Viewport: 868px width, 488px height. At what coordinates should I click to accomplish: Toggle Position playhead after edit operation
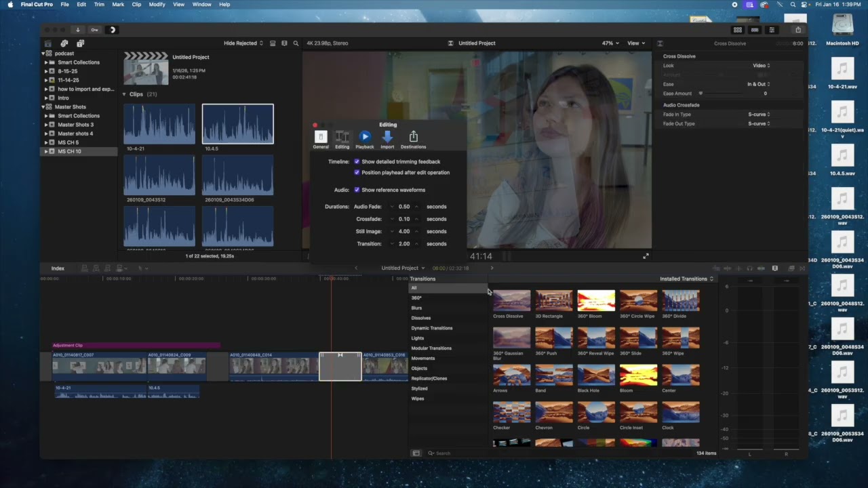pyautogui.click(x=357, y=173)
